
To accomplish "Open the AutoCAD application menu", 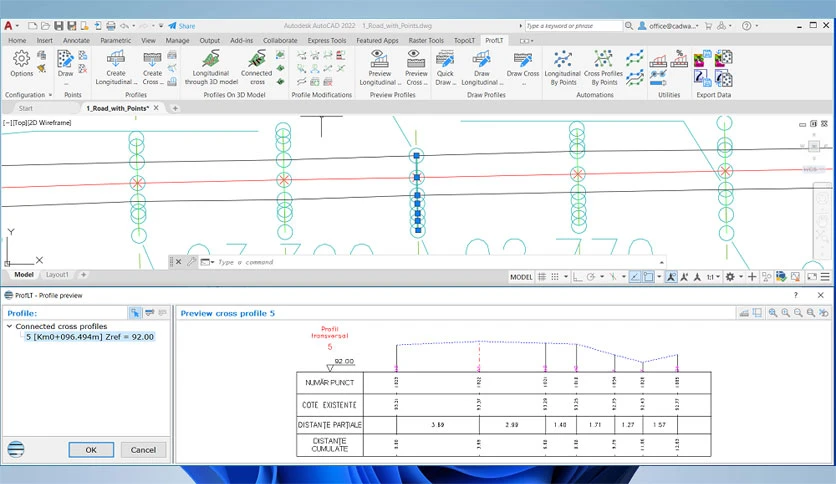I will (x=9, y=26).
